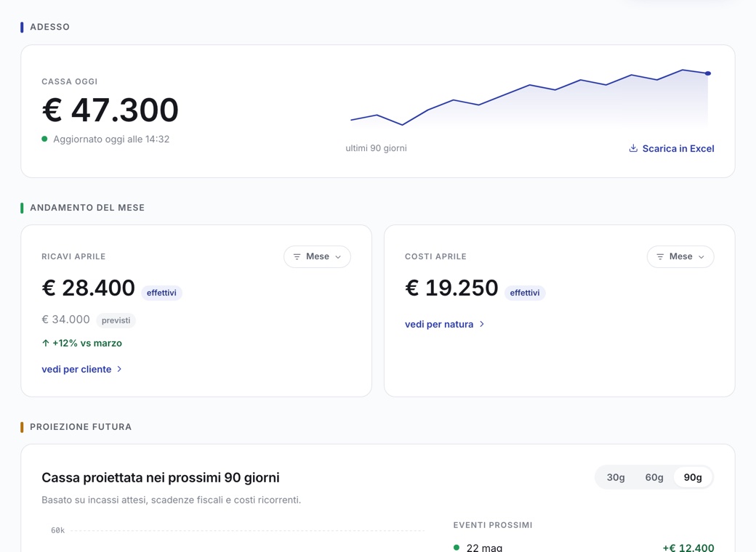Open vedi per natura link
The width and height of the screenshot is (756, 552).
[445, 324]
